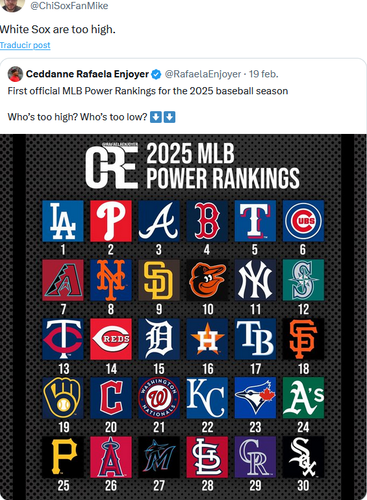The width and height of the screenshot is (367, 500).
Task: Click the Brewers glove logo ranked 19
Action: tap(63, 398)
